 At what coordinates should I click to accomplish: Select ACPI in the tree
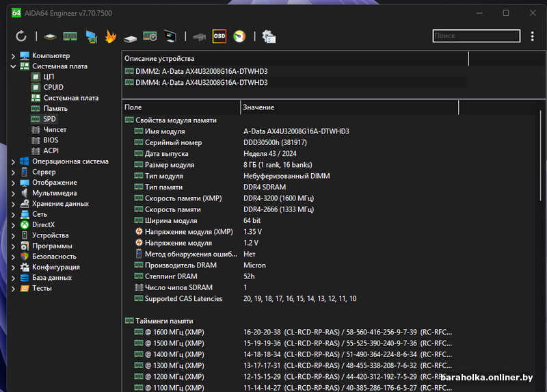[51, 151]
